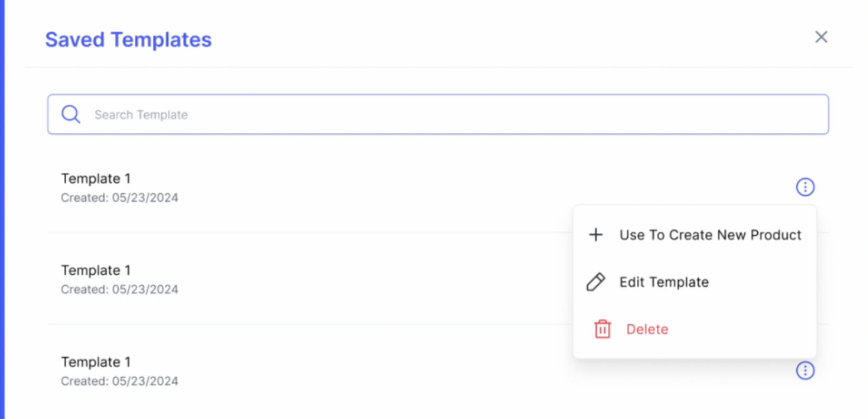The height and width of the screenshot is (419, 868).
Task: Click the red trash can icon
Action: pos(602,329)
